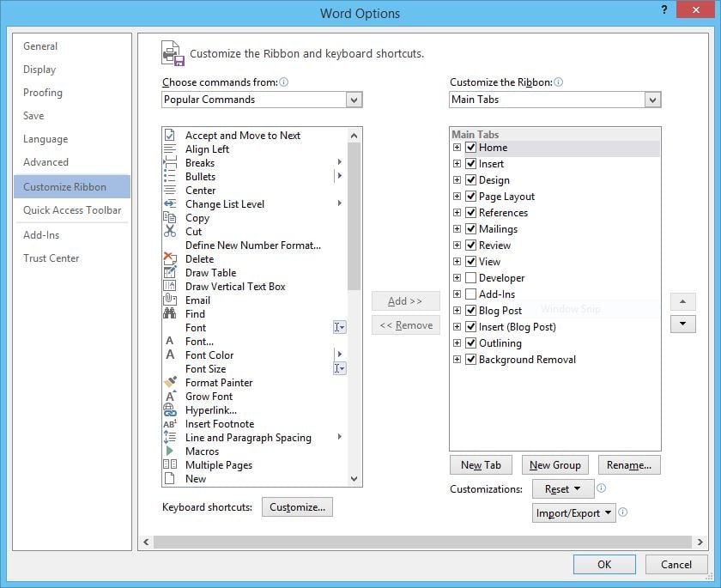Select the Bullets command
This screenshot has width=721, height=588.
coord(174,177)
